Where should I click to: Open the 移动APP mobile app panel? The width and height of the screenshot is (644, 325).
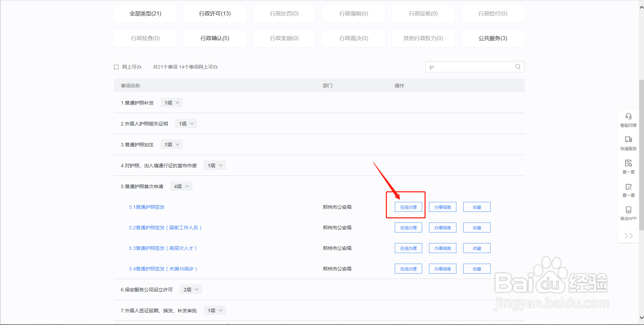point(628,213)
